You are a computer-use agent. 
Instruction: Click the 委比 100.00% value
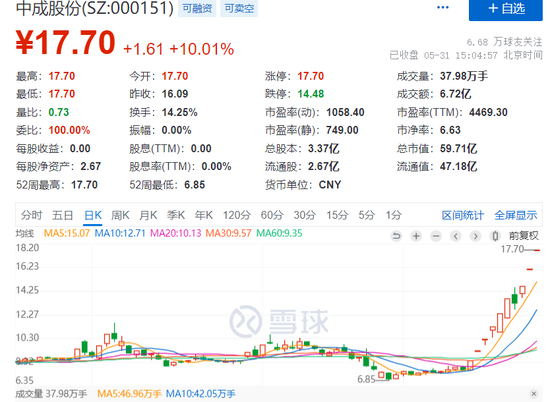[69, 130]
